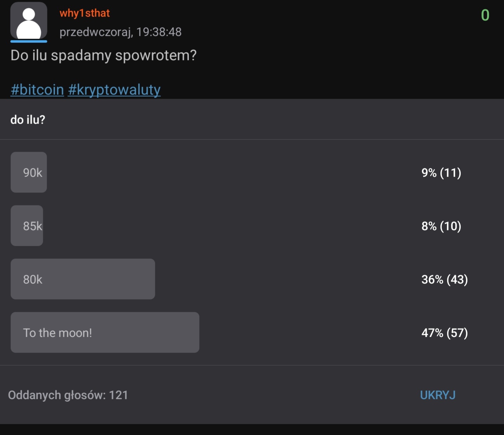Click the 36% (43) result label
Viewport: 504px width, 435px height.
[444, 279]
